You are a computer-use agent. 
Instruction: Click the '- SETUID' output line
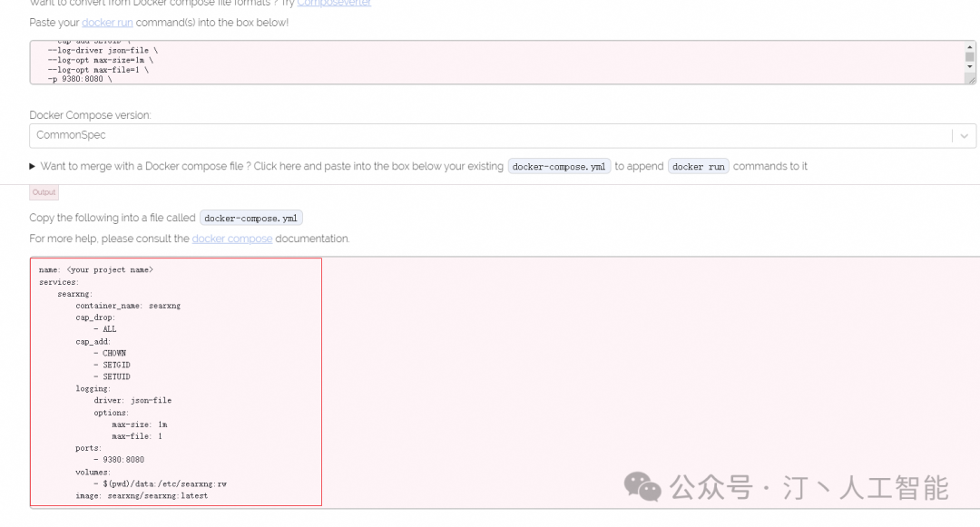pos(112,376)
